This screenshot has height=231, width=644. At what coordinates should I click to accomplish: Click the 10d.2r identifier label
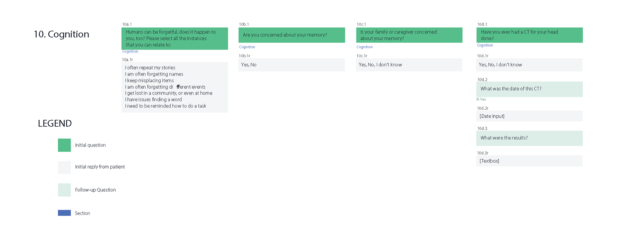[x=483, y=108]
